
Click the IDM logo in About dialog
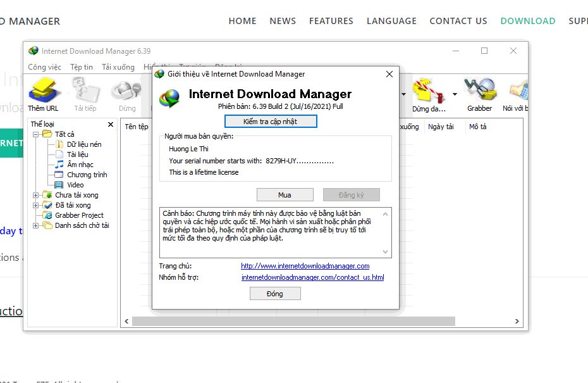[169, 98]
